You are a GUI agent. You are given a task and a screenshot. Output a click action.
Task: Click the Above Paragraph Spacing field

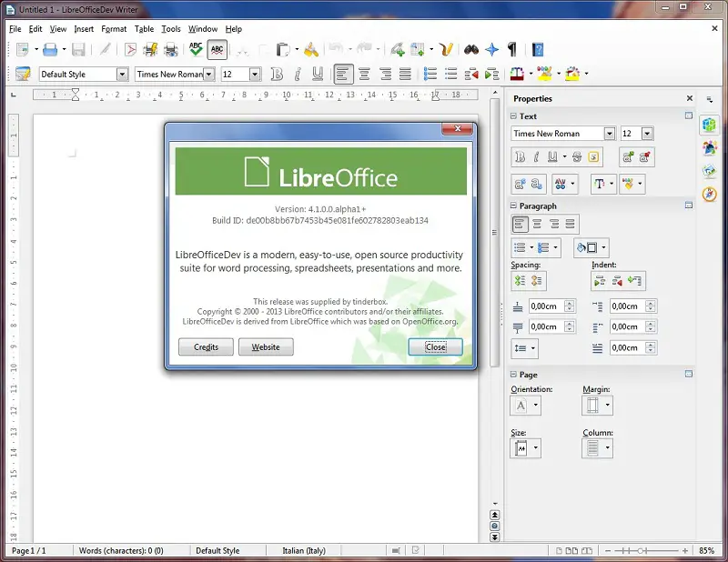tap(552, 306)
